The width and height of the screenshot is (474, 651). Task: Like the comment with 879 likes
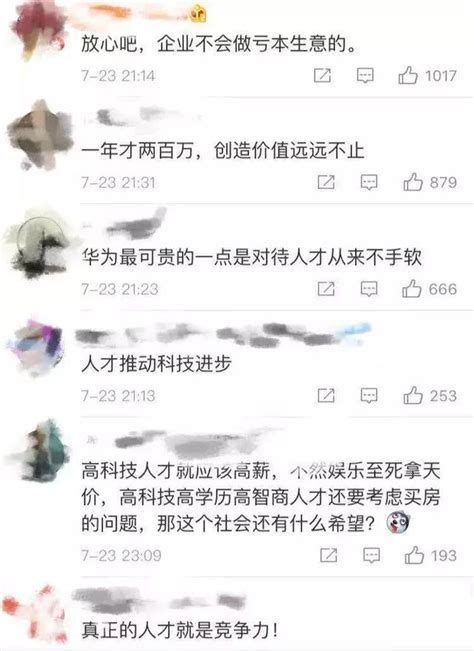point(413,182)
